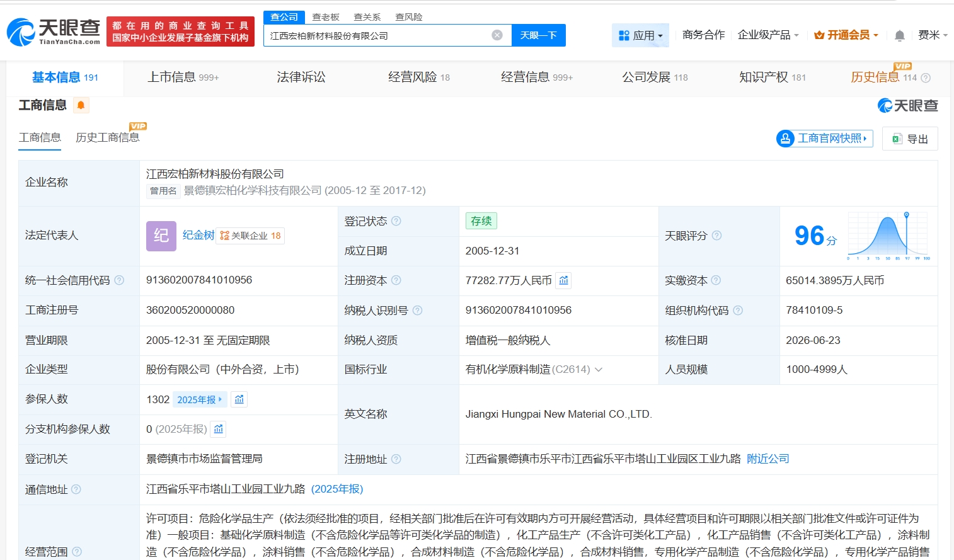The image size is (954, 560).
Task: Click help icon beside 历史信息 tab
Action: [x=926, y=78]
